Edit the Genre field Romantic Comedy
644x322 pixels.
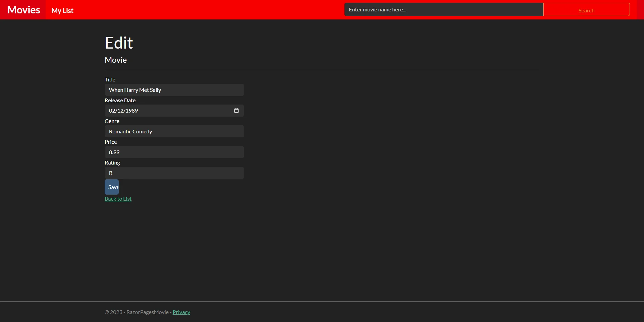[x=174, y=131]
